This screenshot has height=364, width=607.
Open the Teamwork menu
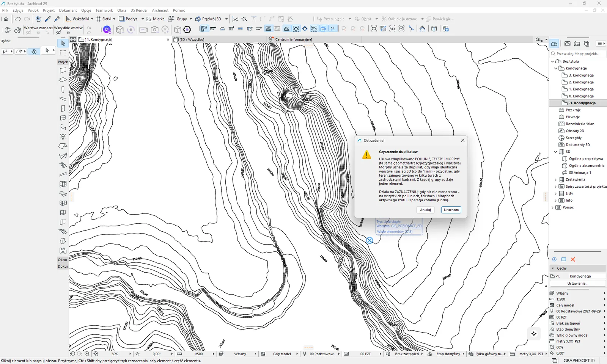point(104,10)
